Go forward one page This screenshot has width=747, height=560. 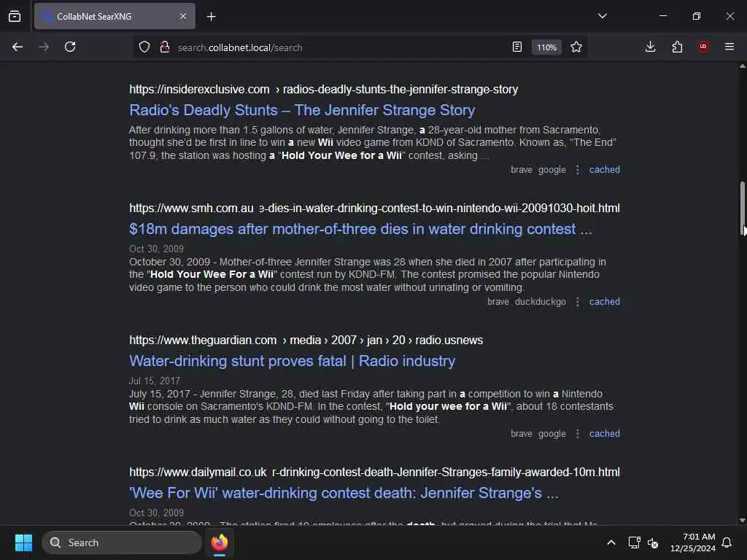coord(44,47)
